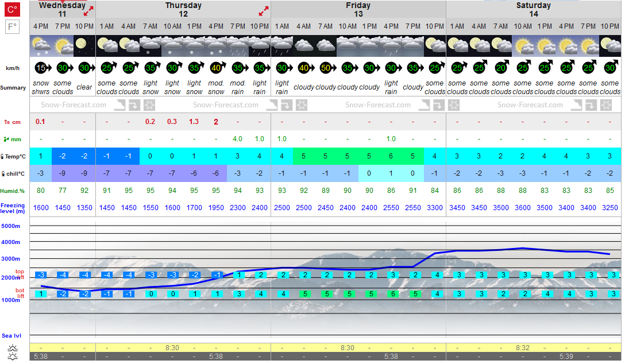Click Friday 4 PM temperature cell showing 6
Viewport: 625px width, 364px height.
pyautogui.click(x=391, y=156)
